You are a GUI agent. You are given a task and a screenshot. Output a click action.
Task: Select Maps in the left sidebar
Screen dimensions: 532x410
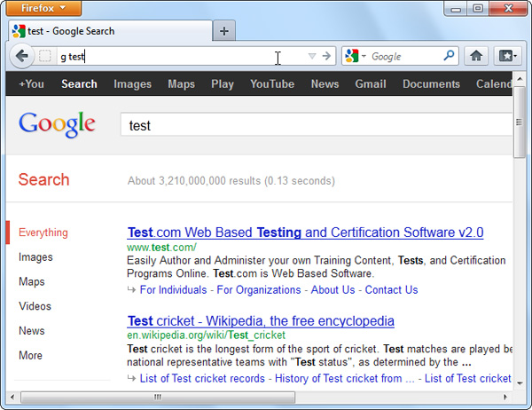point(32,281)
